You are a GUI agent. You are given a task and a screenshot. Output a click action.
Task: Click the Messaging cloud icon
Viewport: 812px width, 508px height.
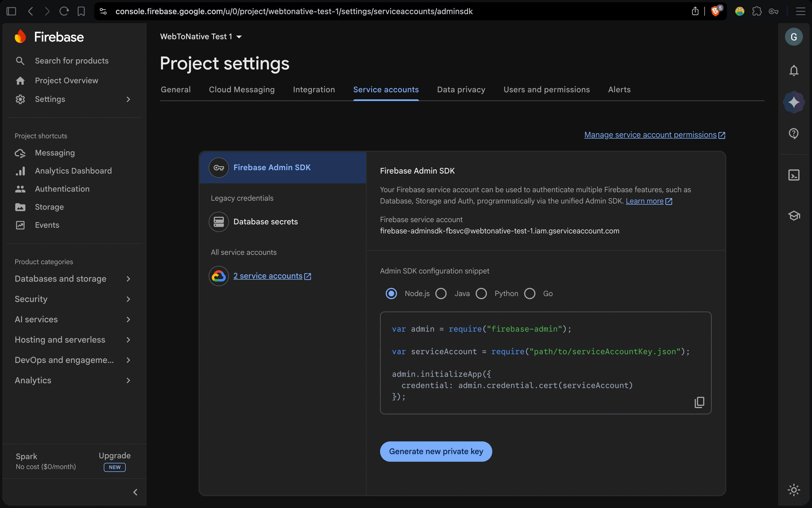pos(20,153)
